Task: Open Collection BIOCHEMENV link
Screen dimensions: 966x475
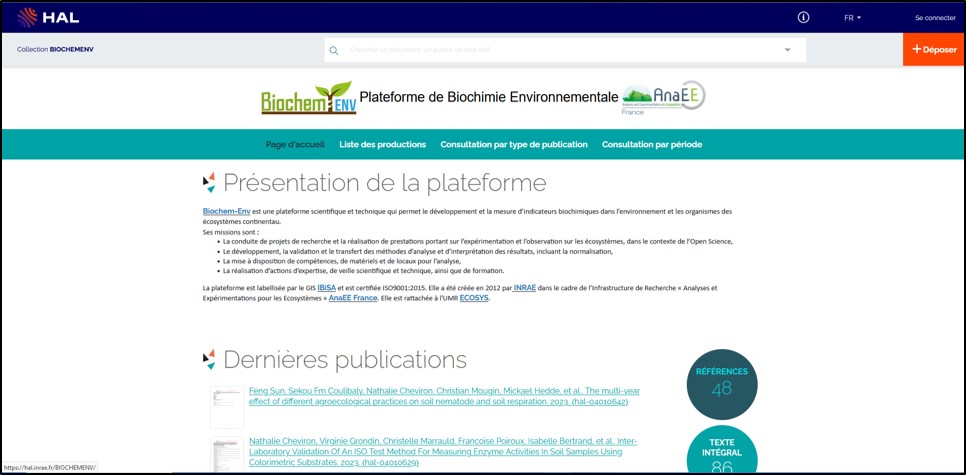Action: point(55,49)
